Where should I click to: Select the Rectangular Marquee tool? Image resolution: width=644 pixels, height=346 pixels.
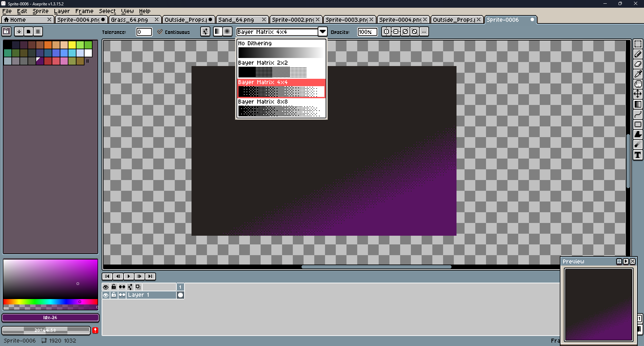(638, 44)
